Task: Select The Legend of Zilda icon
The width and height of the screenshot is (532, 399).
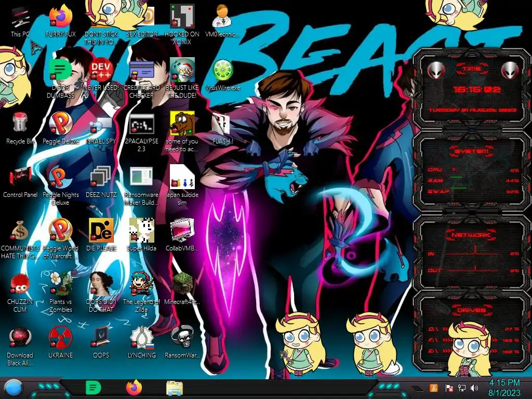Action: click(141, 292)
